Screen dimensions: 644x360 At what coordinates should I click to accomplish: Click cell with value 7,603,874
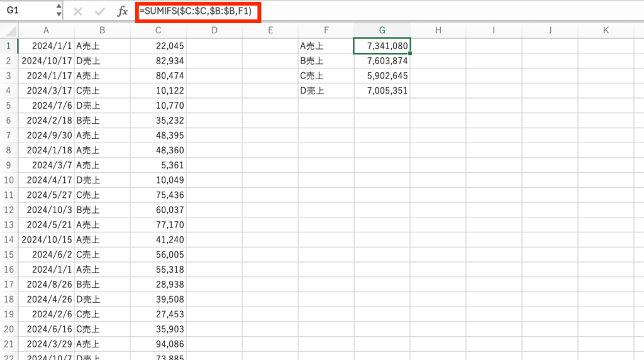point(382,61)
